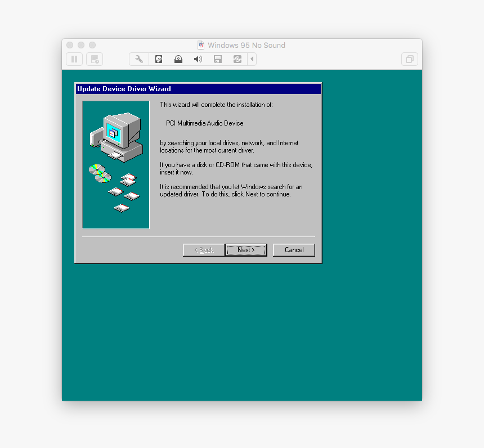
Task: Open the CD-ROM drive icon
Action: pos(178,59)
